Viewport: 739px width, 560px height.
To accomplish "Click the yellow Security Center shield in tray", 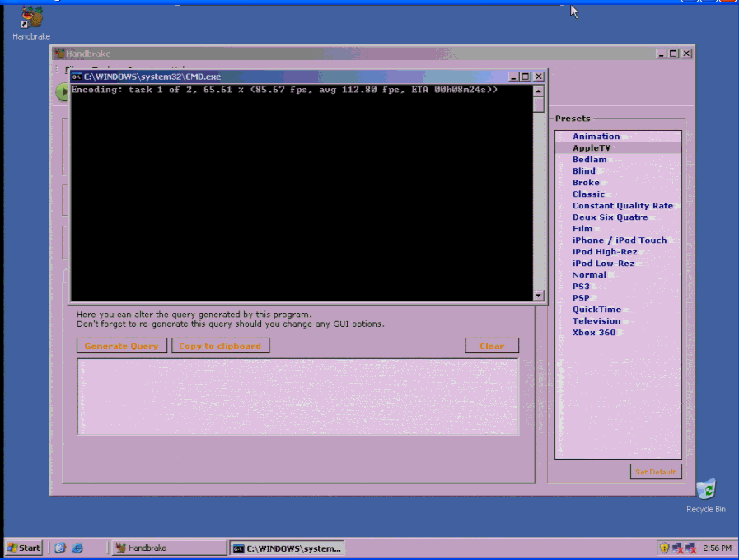I will click(x=663, y=547).
